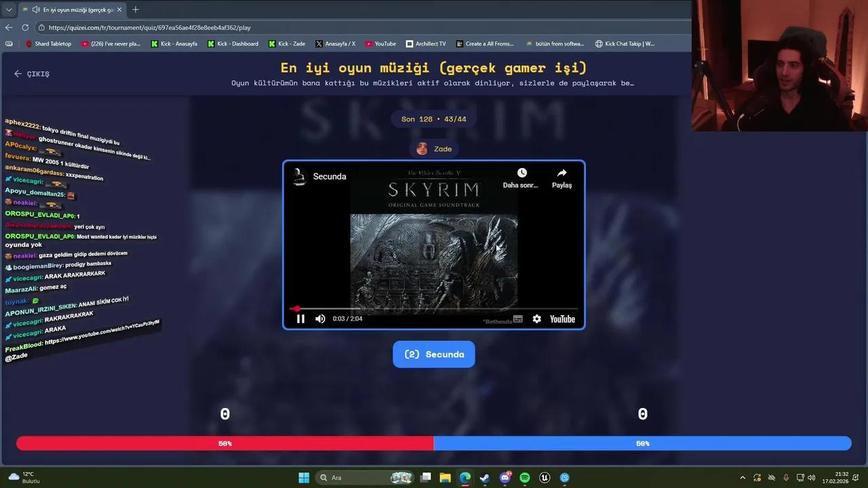The width and height of the screenshot is (868, 488).
Task: Open the browser tab search dropdown
Action: [x=8, y=9]
